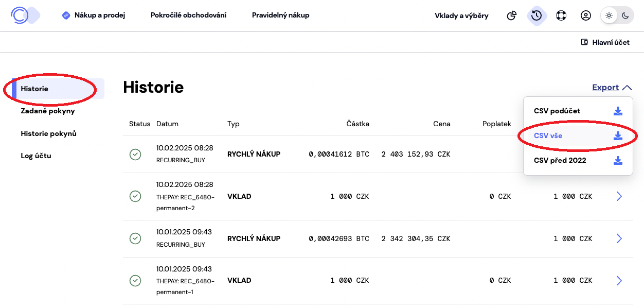The width and height of the screenshot is (644, 307).
Task: Open the support lifebuoy icon
Action: pyautogui.click(x=561, y=15)
